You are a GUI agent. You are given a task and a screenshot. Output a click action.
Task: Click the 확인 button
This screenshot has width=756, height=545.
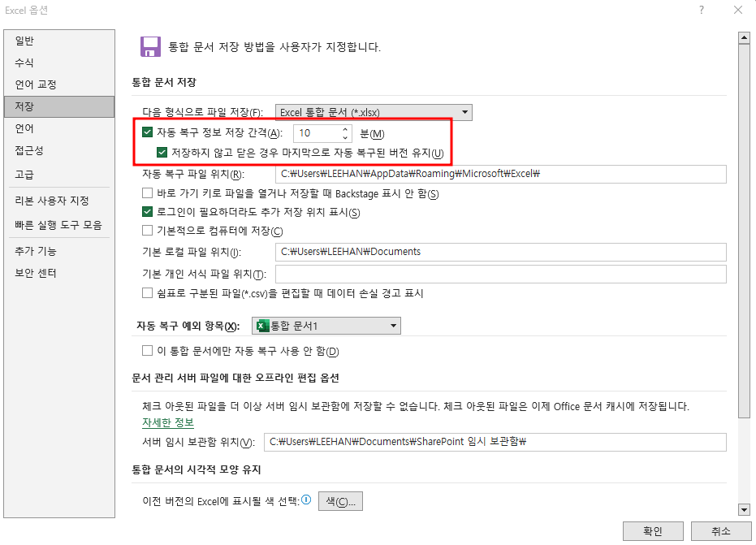click(x=653, y=531)
